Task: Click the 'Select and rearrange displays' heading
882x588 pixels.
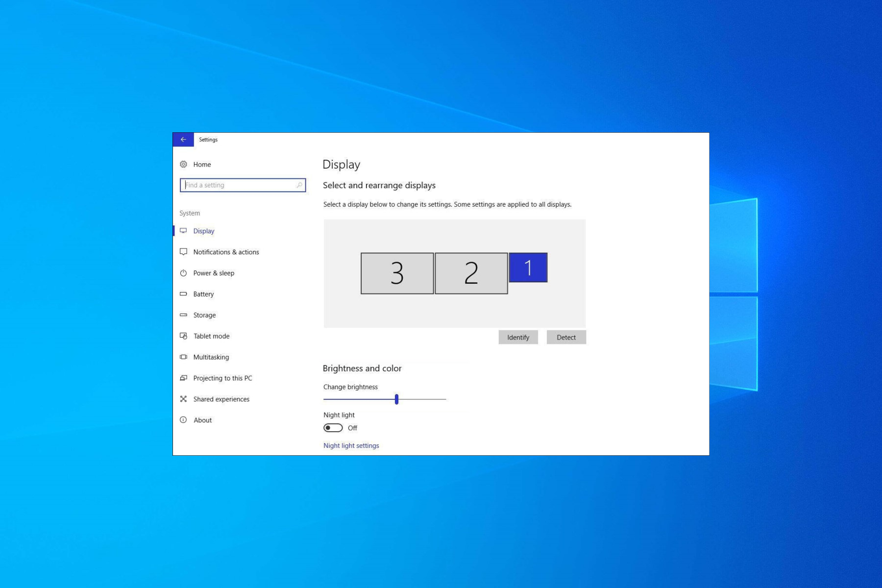Action: click(379, 185)
